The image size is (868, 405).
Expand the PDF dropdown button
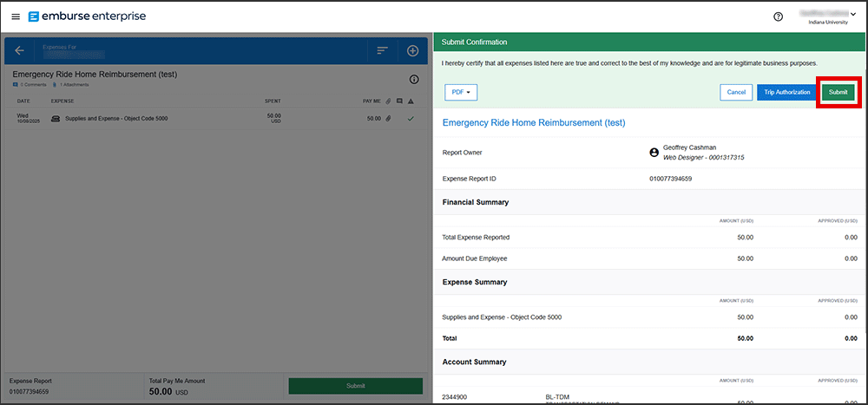[x=460, y=92]
